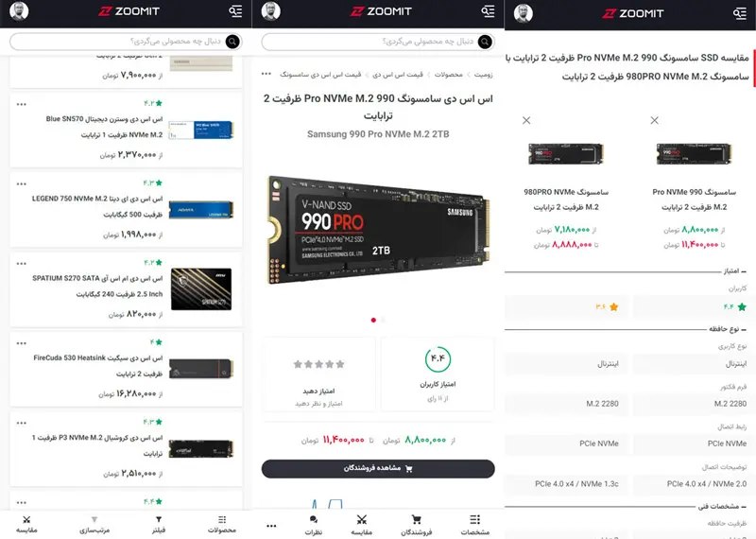The image size is (756, 539).
Task: Open the امتیاز کاربران 4.4 rating box
Action: tap(438, 374)
